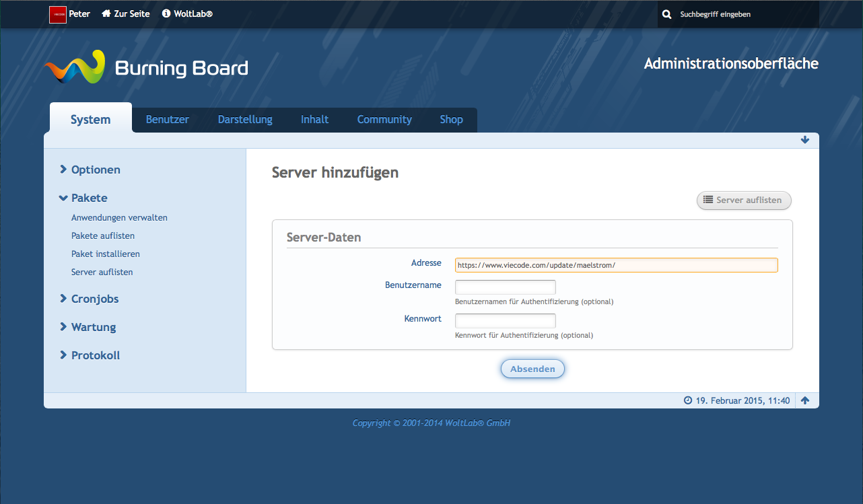This screenshot has width=863, height=504.
Task: Click the clock icon beside the date
Action: click(x=687, y=400)
